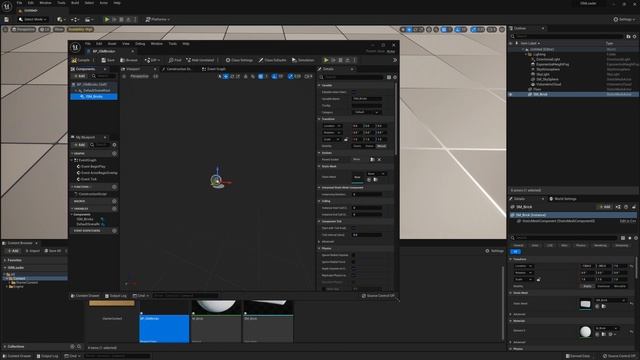Screen dimensions: 640x360
Task: Toggle scale snapping in Blueprint viewport
Action: point(291,76)
